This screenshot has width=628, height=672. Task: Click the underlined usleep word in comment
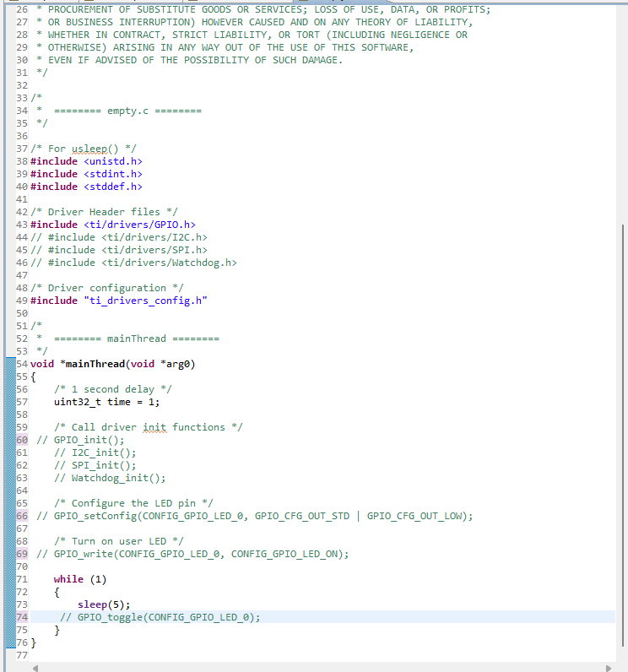89,149
